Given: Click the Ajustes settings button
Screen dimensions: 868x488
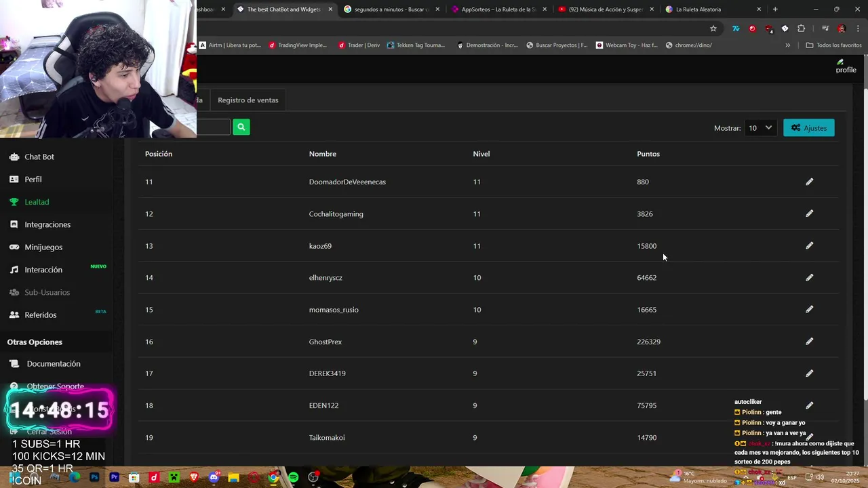Looking at the screenshot, I should [808, 127].
